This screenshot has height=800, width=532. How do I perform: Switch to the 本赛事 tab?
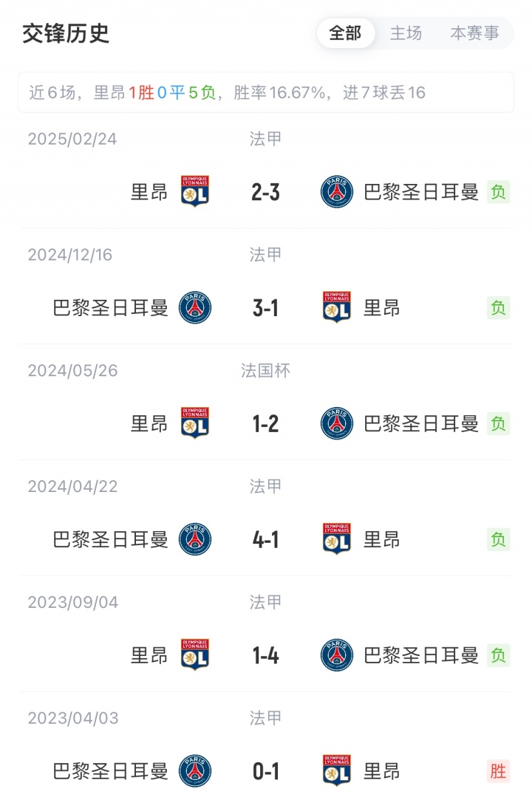[474, 33]
